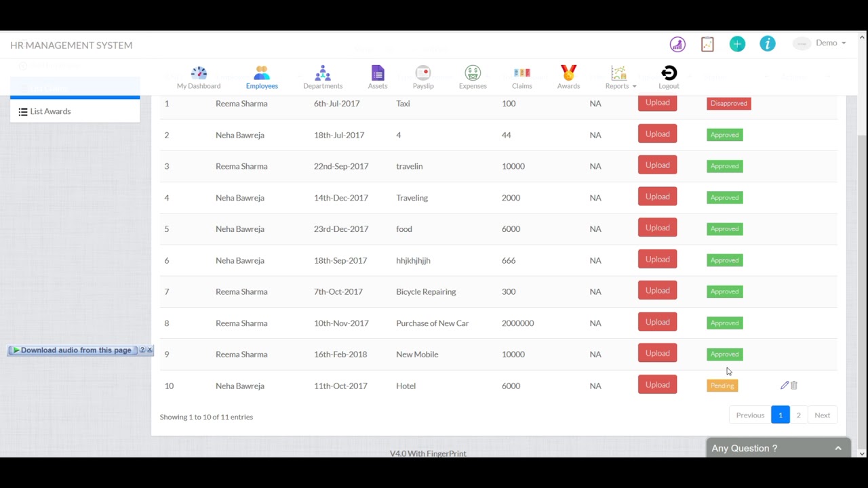Click Neha Bawreja in the Hotel row

pos(239,386)
